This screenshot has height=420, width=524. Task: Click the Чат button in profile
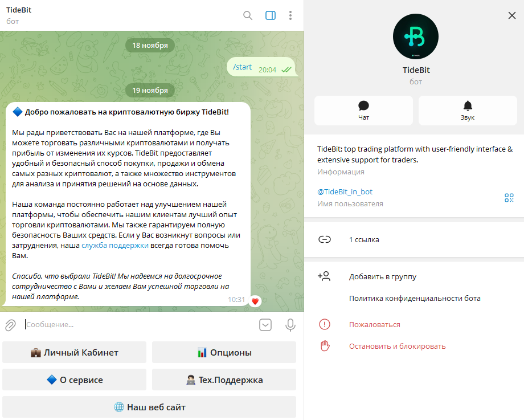click(363, 111)
